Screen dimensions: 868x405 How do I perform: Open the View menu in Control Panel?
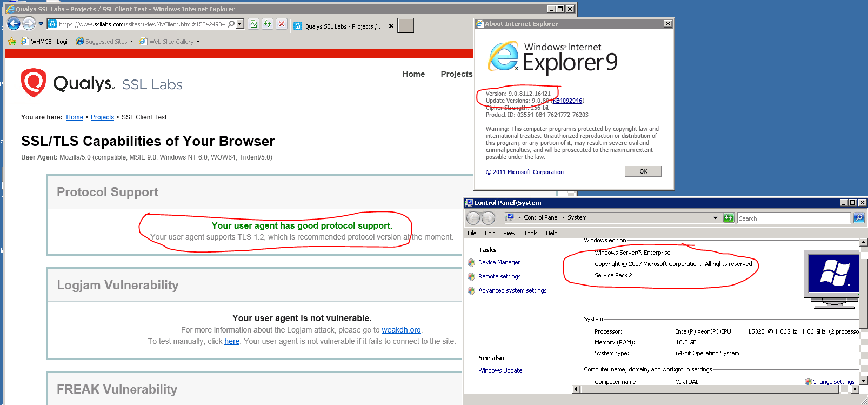click(x=509, y=233)
